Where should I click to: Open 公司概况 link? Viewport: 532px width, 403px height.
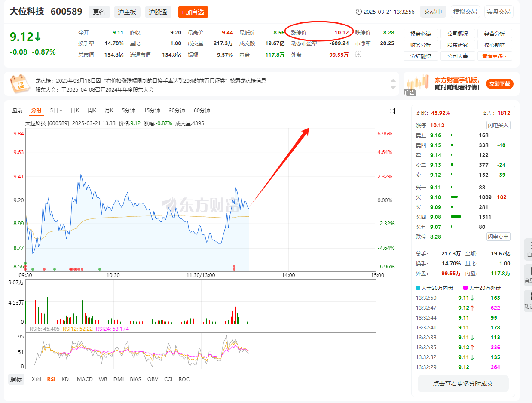coord(458,34)
